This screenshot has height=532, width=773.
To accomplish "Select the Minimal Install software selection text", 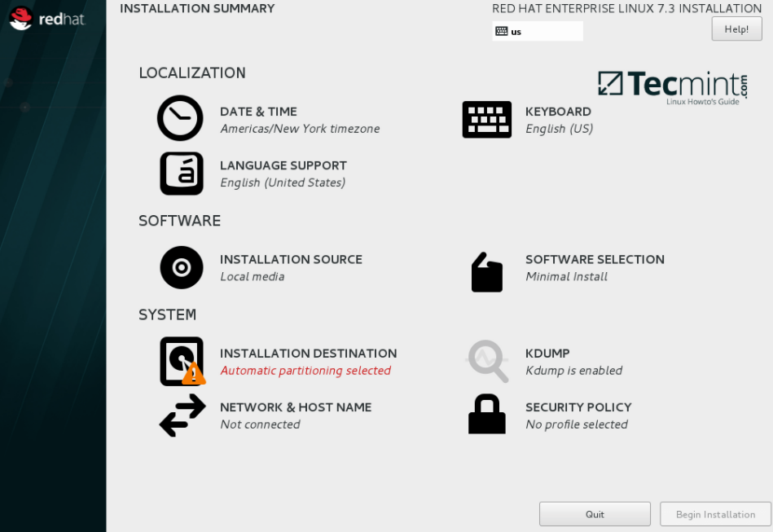I will tap(566, 277).
